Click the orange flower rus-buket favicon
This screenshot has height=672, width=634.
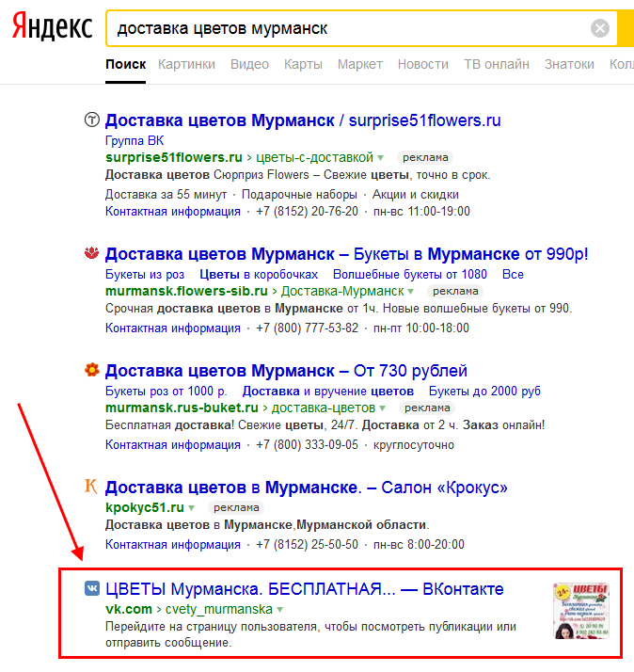pos(91,370)
